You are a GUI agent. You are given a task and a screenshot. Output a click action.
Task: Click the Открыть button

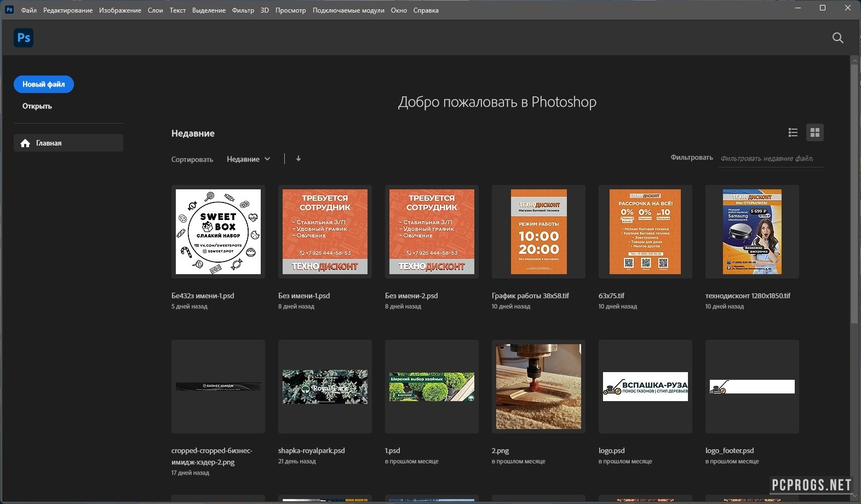pyautogui.click(x=37, y=106)
